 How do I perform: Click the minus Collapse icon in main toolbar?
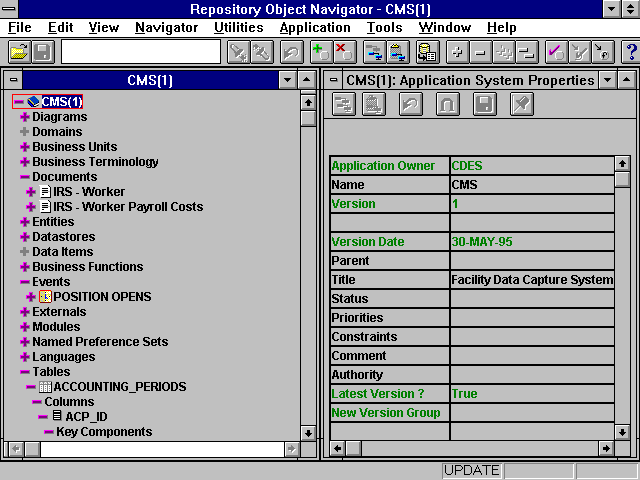click(x=481, y=51)
